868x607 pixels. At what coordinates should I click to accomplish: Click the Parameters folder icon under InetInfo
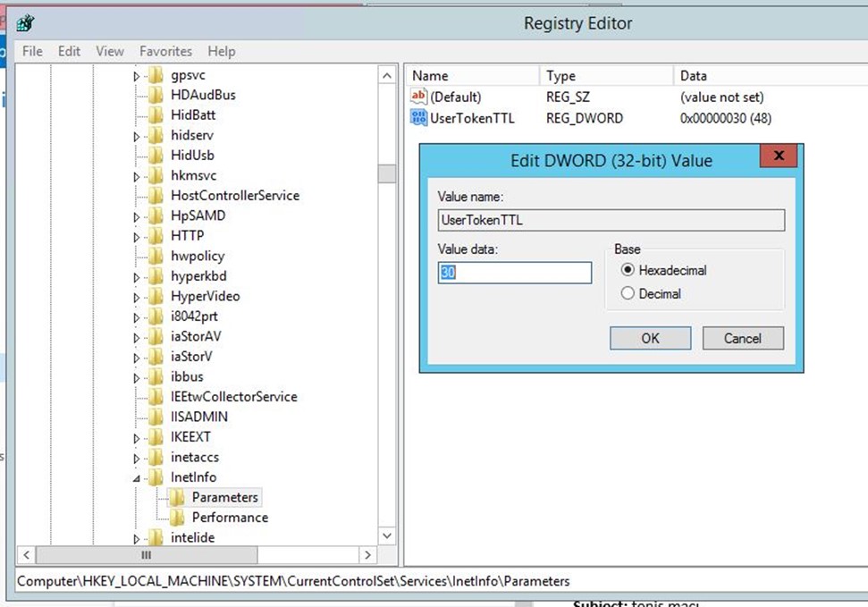click(177, 497)
